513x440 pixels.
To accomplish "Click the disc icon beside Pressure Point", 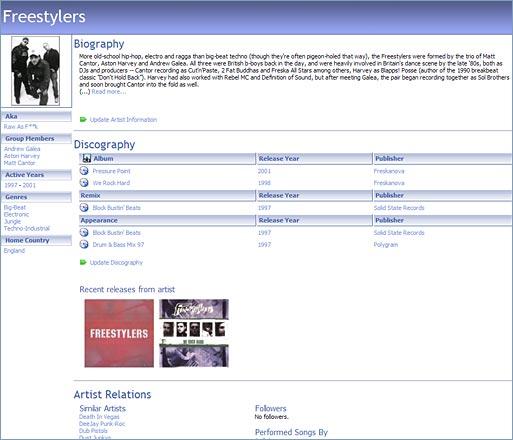I will coord(84,171).
